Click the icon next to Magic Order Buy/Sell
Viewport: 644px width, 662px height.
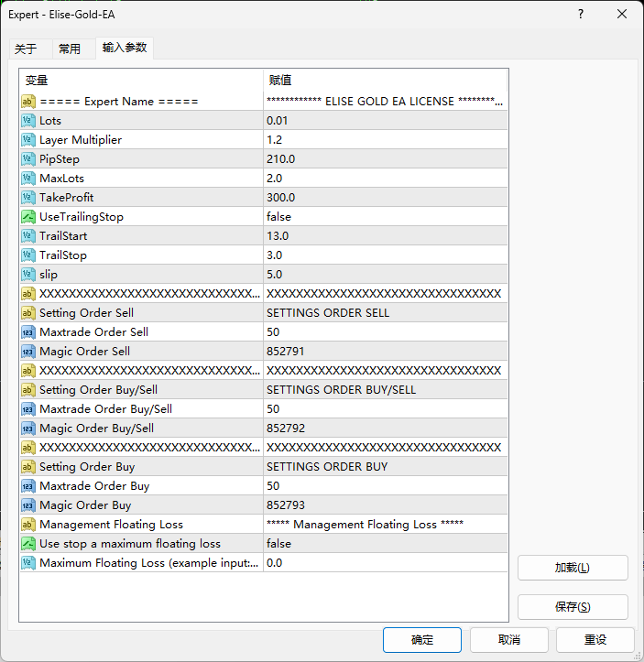[x=27, y=429]
